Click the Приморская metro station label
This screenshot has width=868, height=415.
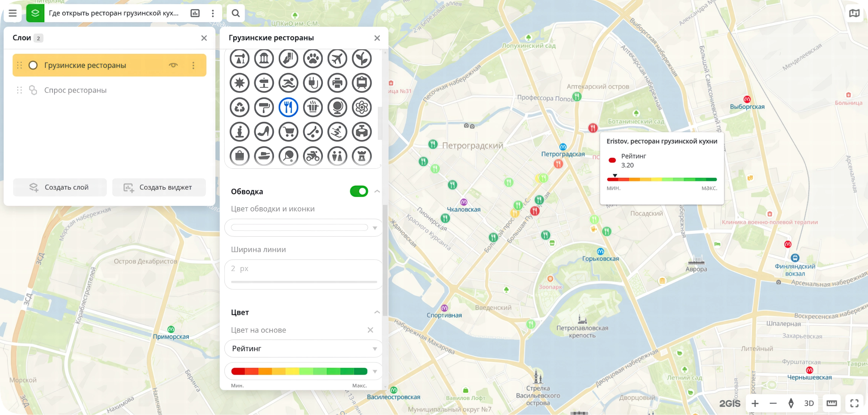point(171,337)
